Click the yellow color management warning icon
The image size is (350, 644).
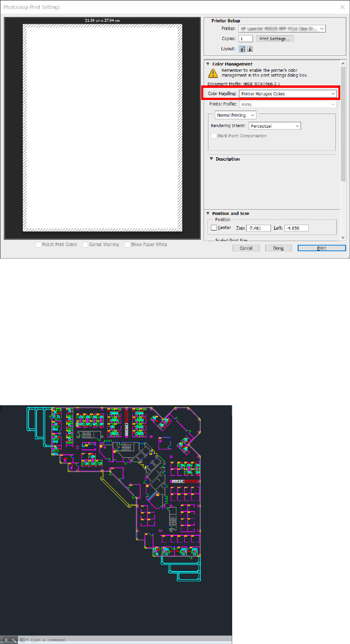tap(212, 73)
